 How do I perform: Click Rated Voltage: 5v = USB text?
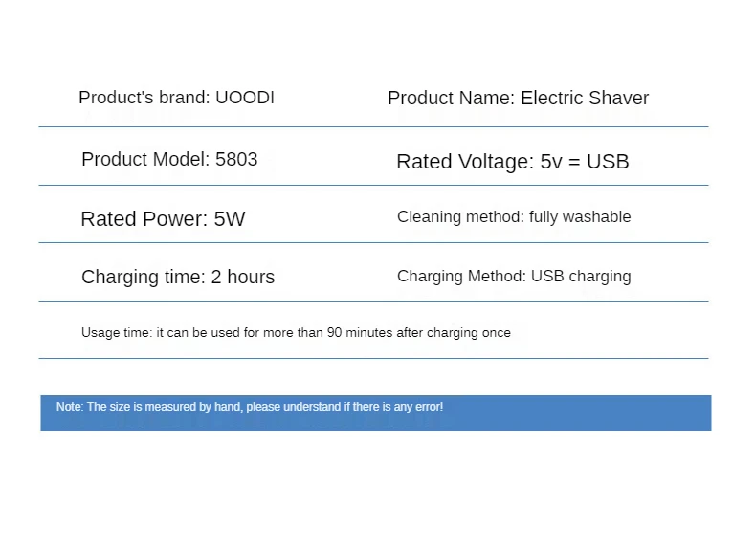tap(512, 162)
